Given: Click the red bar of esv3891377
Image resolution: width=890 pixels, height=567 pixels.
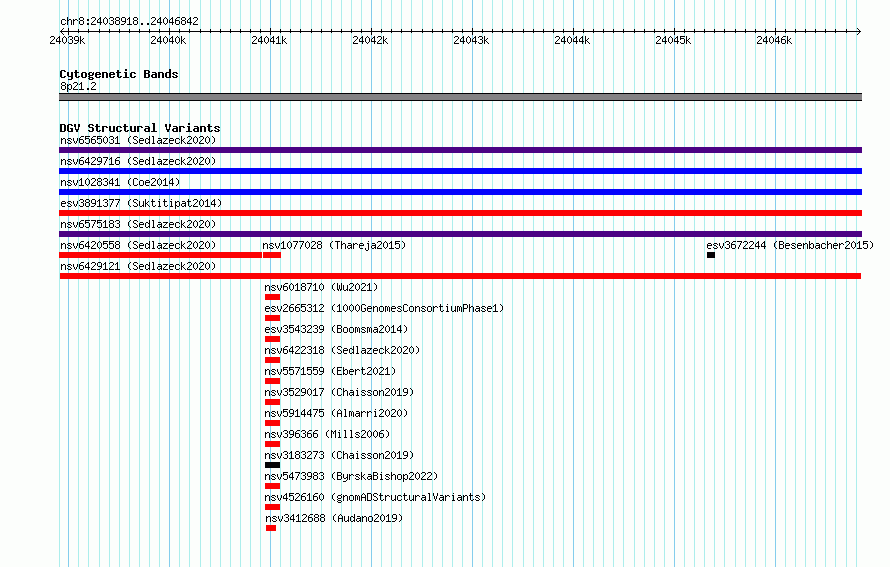Looking at the screenshot, I should click(x=460, y=213).
